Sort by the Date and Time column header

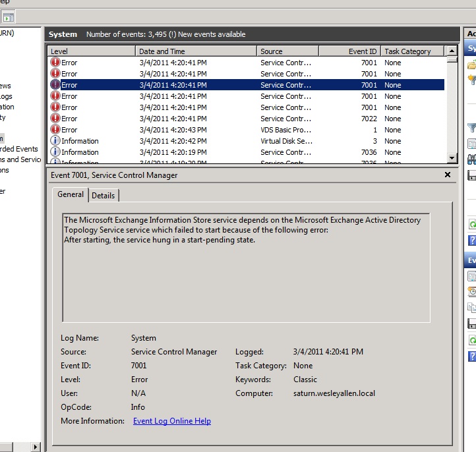tap(196, 51)
